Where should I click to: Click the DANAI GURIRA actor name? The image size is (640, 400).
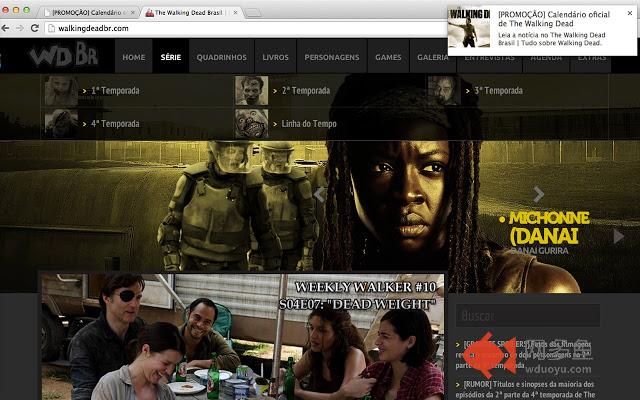coord(539,250)
